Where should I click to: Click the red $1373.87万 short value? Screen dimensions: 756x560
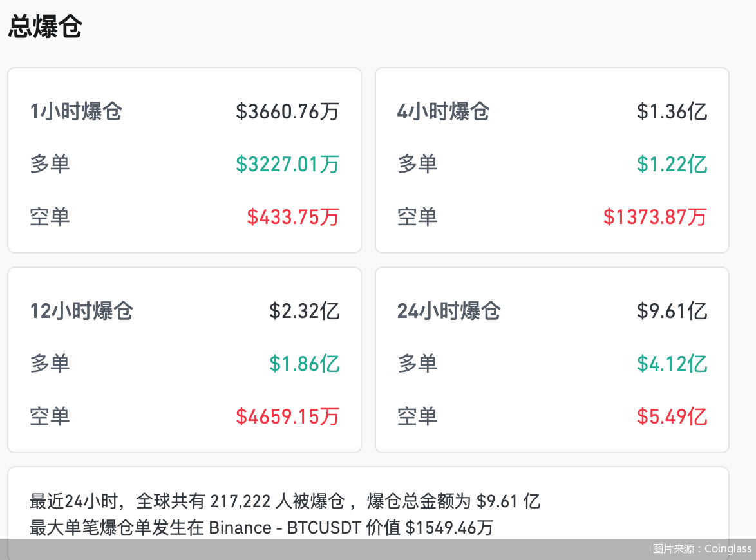tap(655, 216)
